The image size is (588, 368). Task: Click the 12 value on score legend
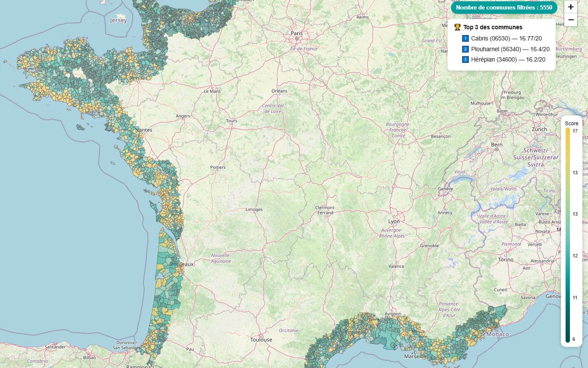pos(575,256)
